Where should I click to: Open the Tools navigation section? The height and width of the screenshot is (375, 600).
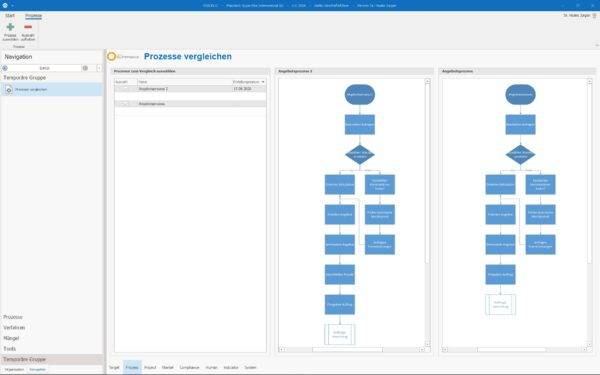[10, 349]
